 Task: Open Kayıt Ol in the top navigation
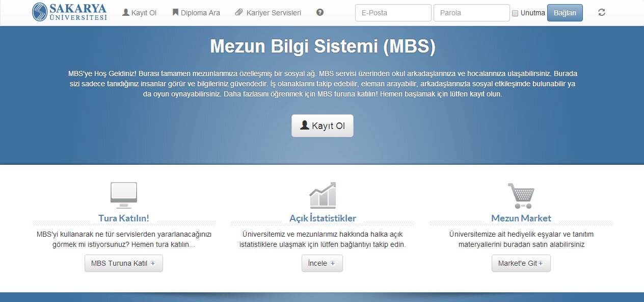click(x=139, y=13)
